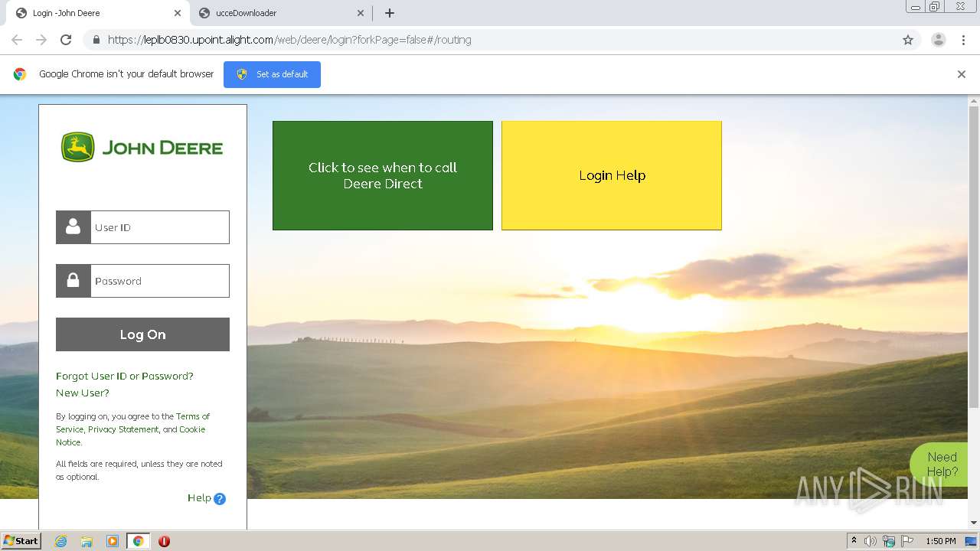This screenshot has width=980, height=551.
Task: Click the John Deere logo
Action: point(142,147)
